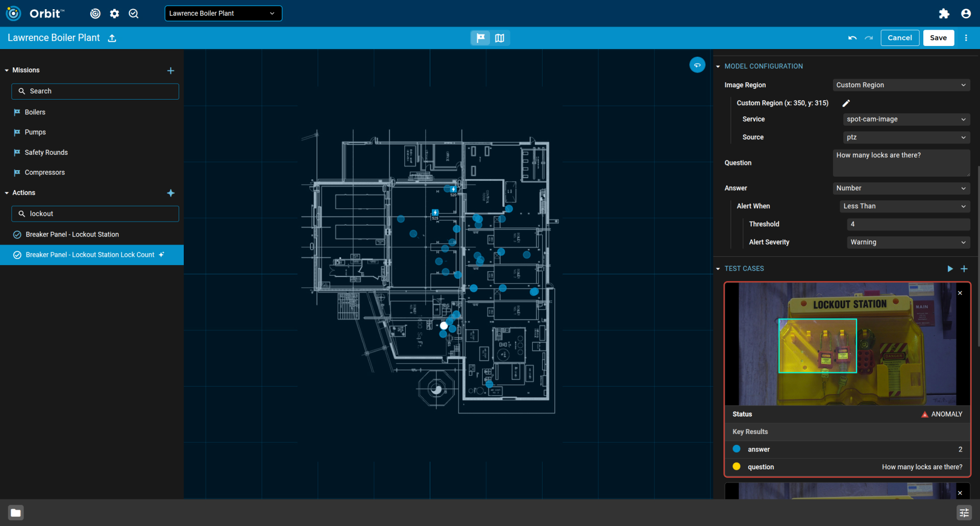This screenshot has height=526, width=980.
Task: Click the Key Results heading
Action: click(x=750, y=432)
